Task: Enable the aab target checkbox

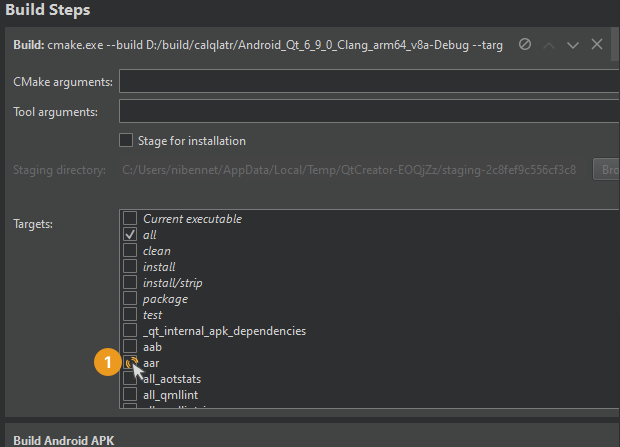Action: 129,346
